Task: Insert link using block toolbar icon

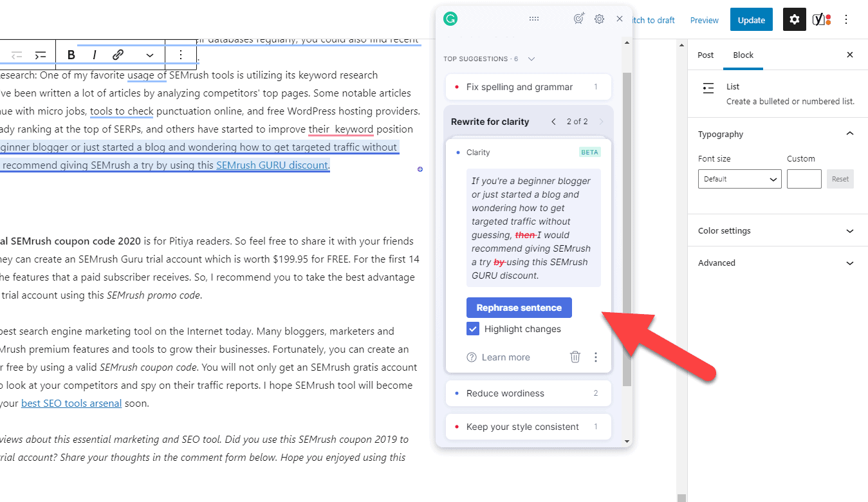Action: coord(118,55)
